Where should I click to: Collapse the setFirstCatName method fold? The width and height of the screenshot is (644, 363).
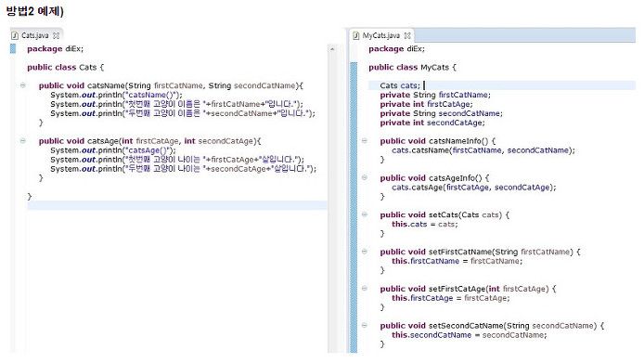365,252
